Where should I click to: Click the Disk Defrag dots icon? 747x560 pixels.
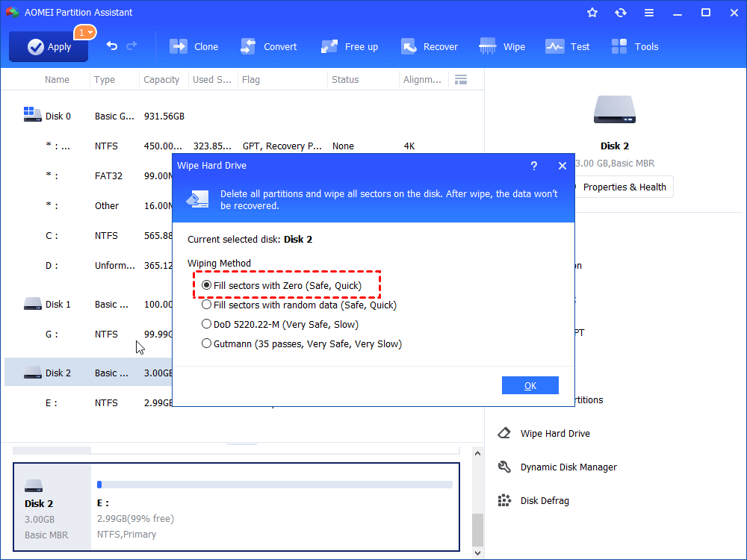coord(504,500)
